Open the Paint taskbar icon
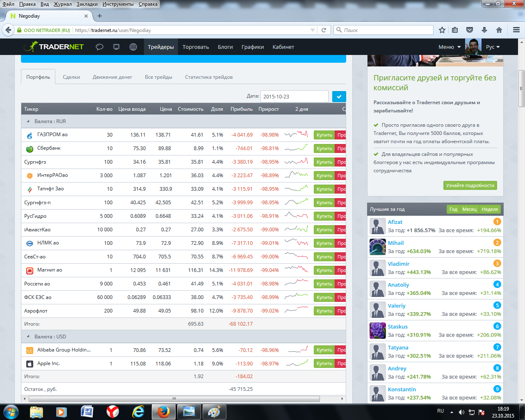Screen dimensions: 525x420 pyautogui.click(x=214, y=411)
